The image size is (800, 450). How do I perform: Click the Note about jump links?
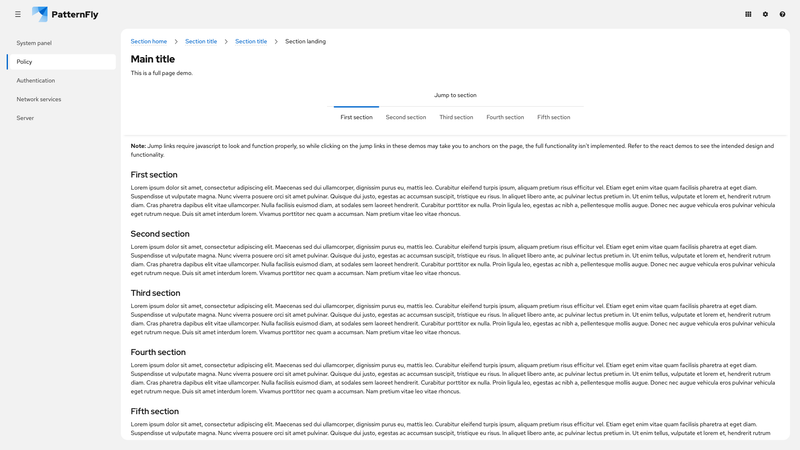click(x=453, y=150)
